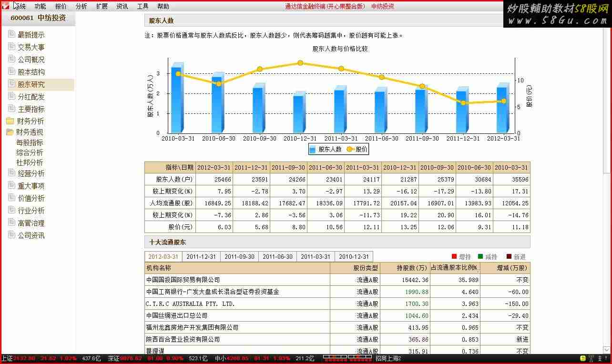612x364 pixels.
Task: Click the document icon beside 经营分析
Action: click(11, 173)
